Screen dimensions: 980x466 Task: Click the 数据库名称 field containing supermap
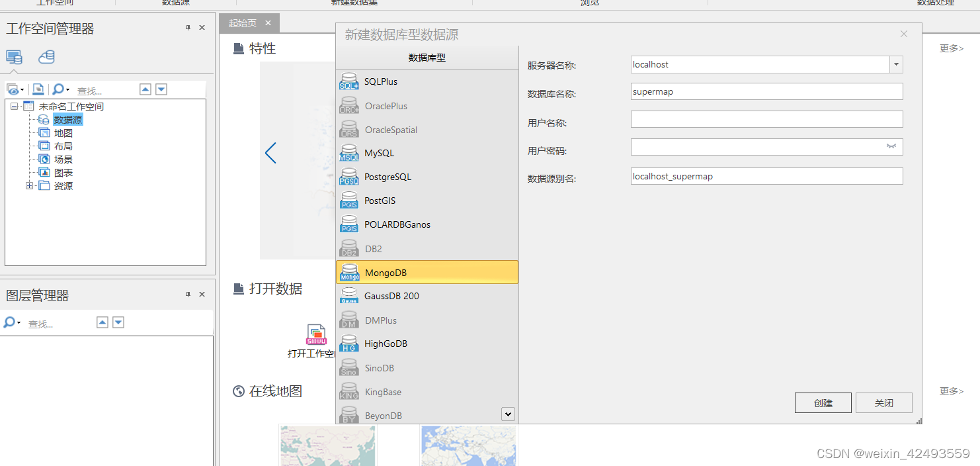(x=767, y=91)
